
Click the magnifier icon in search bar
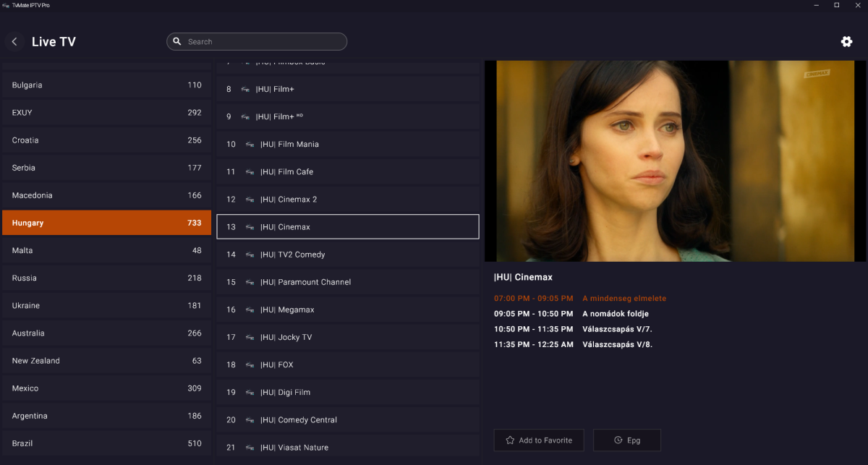[x=177, y=42]
